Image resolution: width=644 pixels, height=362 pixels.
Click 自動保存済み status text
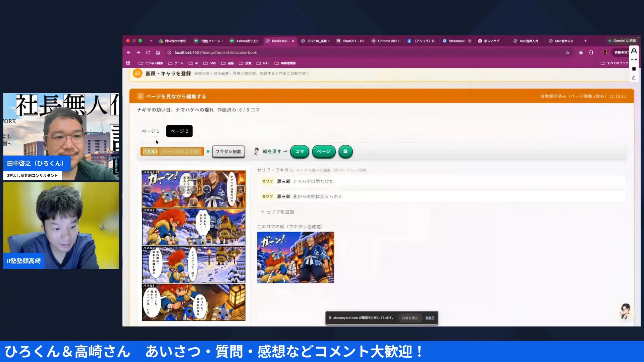[x=583, y=96]
